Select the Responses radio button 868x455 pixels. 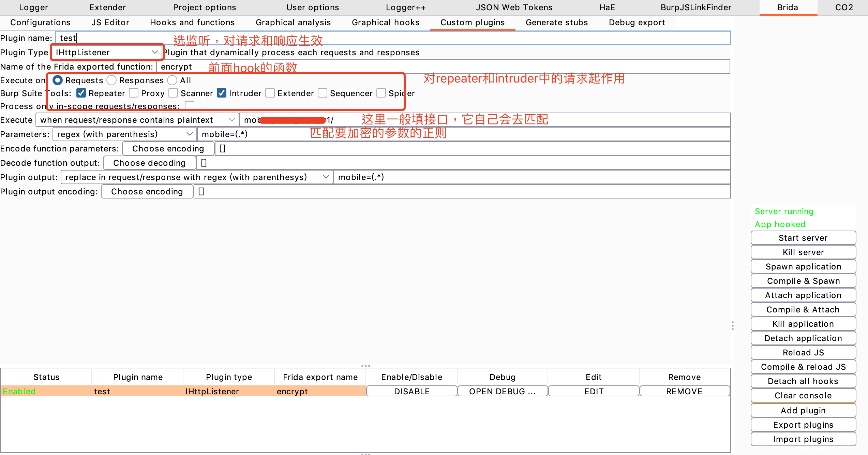coord(111,80)
